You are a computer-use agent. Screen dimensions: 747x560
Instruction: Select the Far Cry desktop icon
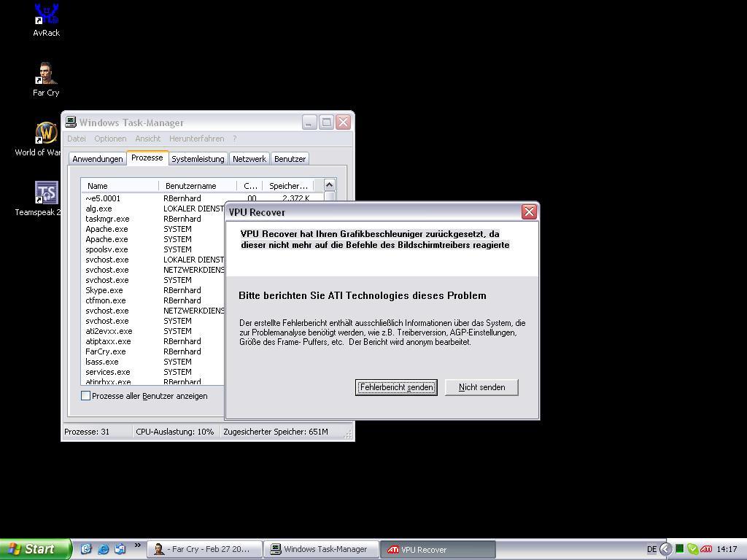[x=46, y=79]
